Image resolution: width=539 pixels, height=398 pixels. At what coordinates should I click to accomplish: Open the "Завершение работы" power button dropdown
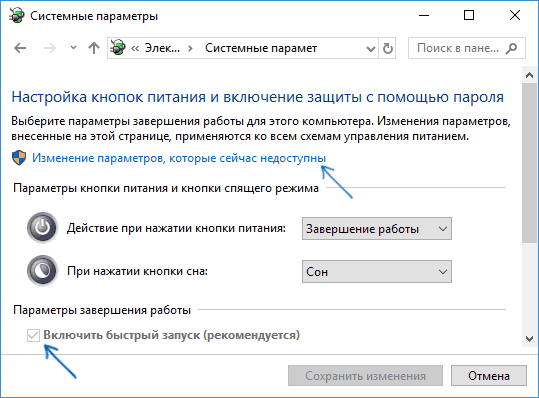pos(377,229)
